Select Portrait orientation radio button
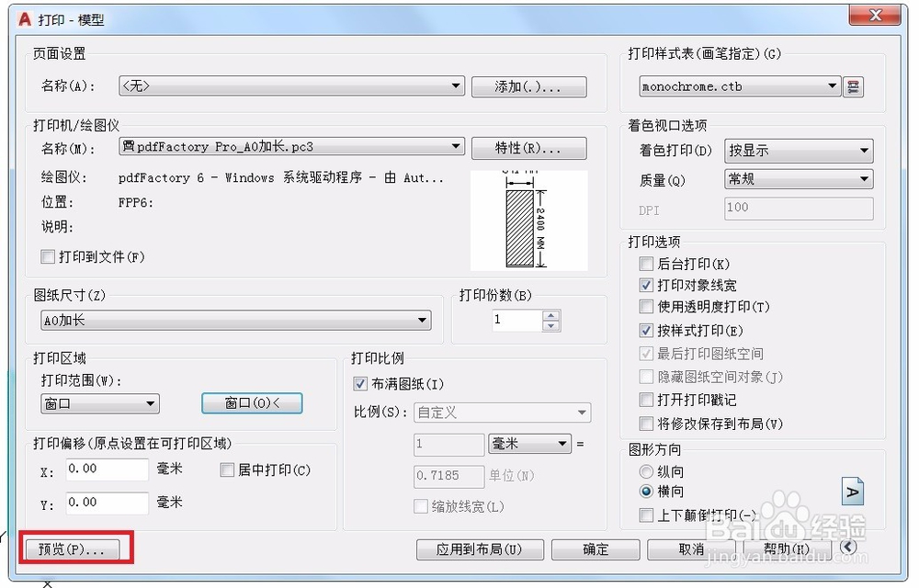The height and width of the screenshot is (588, 919). click(x=646, y=471)
